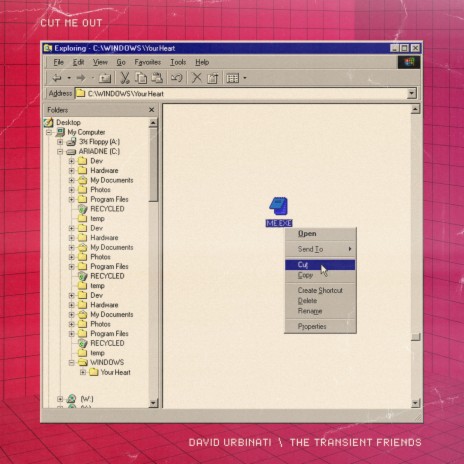Open the File menu

(58, 62)
